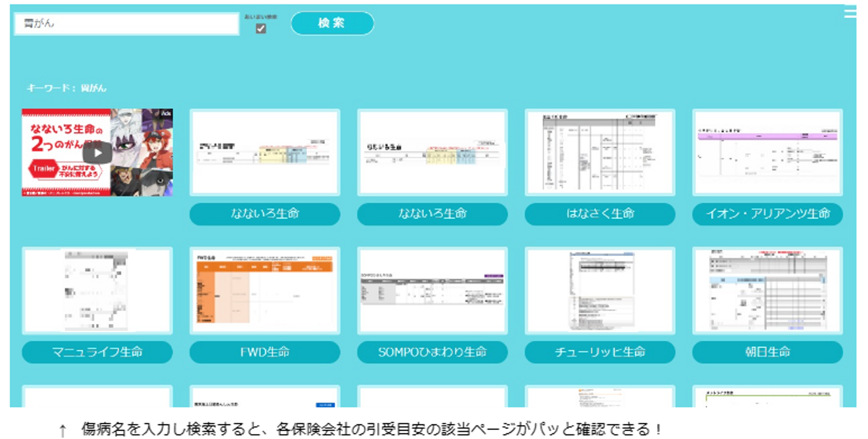
Task: Select the チューリッヒ生命 button
Action: tap(600, 352)
